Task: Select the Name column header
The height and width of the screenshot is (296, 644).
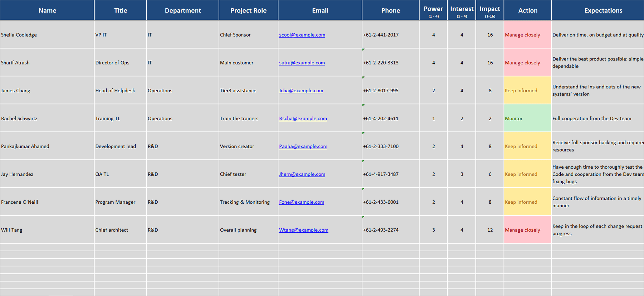Action: (x=47, y=10)
